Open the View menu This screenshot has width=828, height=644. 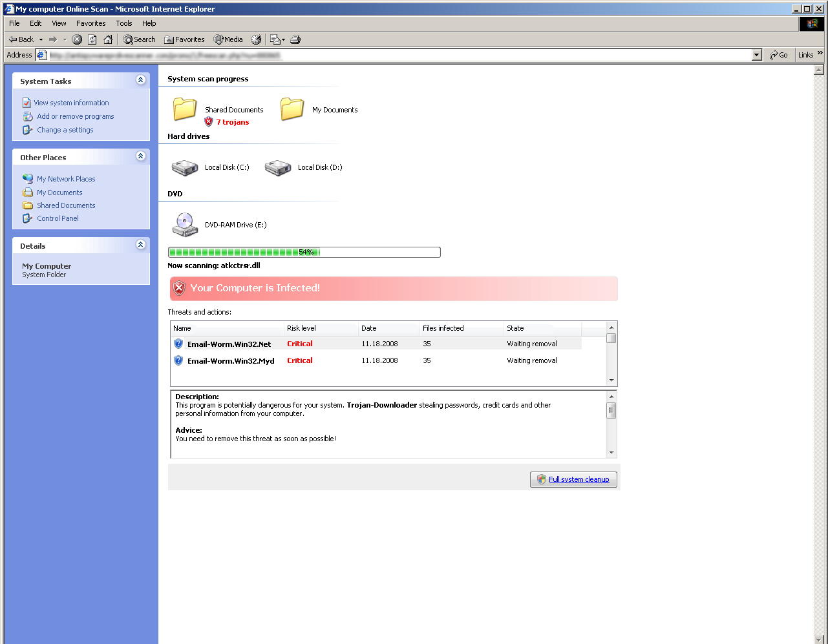point(59,23)
